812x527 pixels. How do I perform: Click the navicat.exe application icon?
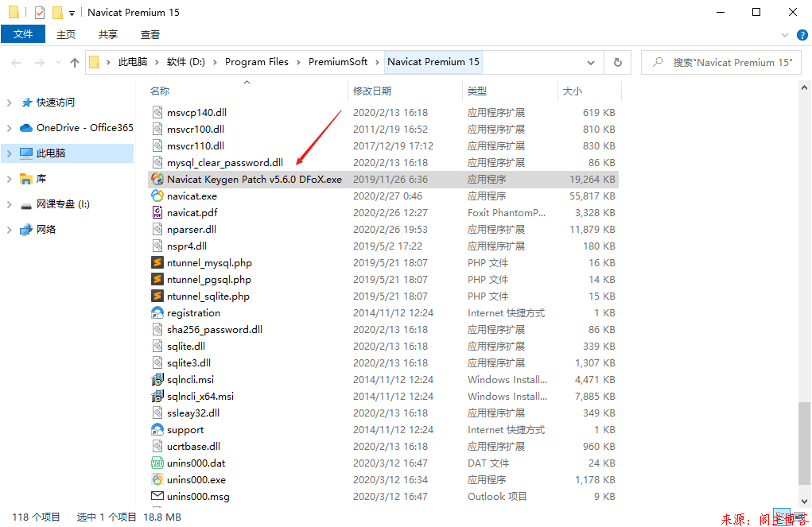(157, 196)
